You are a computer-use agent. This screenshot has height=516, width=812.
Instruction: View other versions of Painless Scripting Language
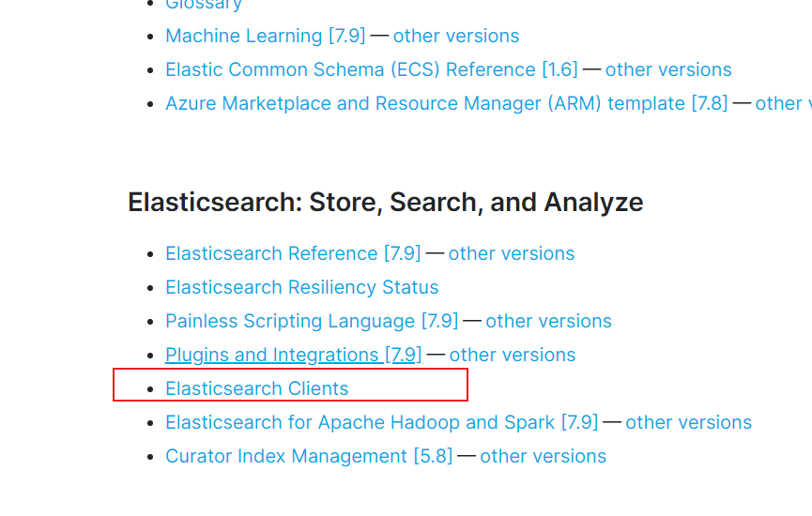click(x=548, y=321)
